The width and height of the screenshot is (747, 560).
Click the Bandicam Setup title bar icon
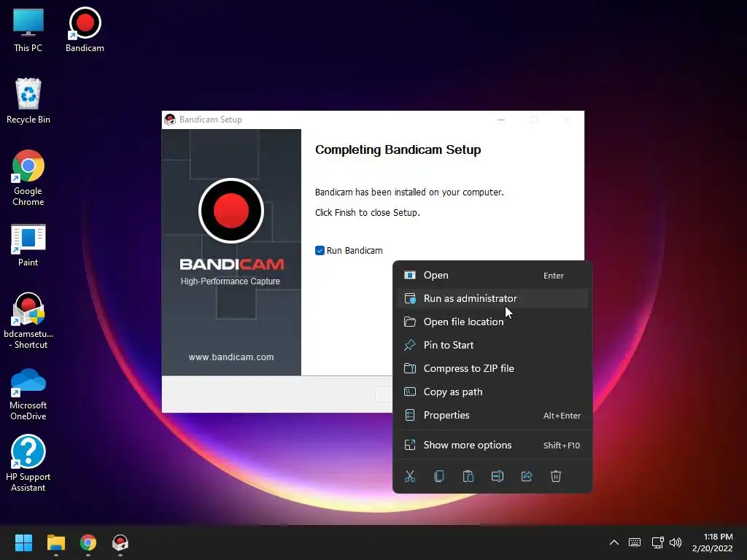click(170, 120)
